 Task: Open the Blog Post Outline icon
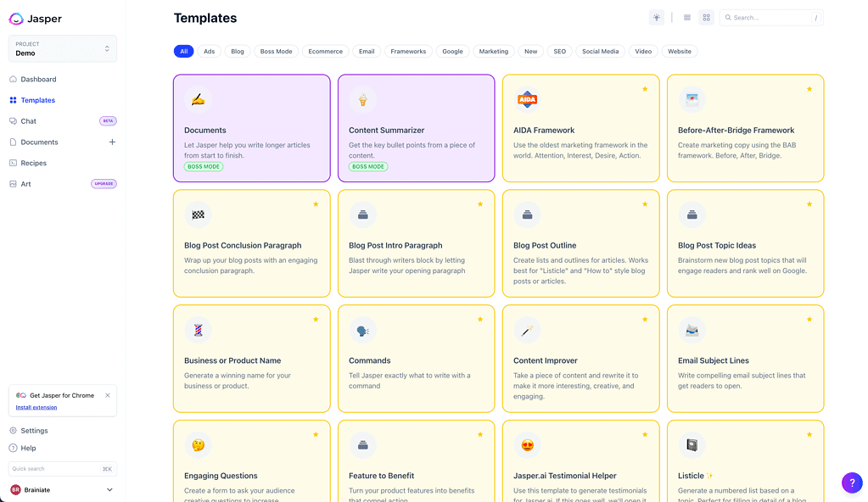[x=527, y=215]
